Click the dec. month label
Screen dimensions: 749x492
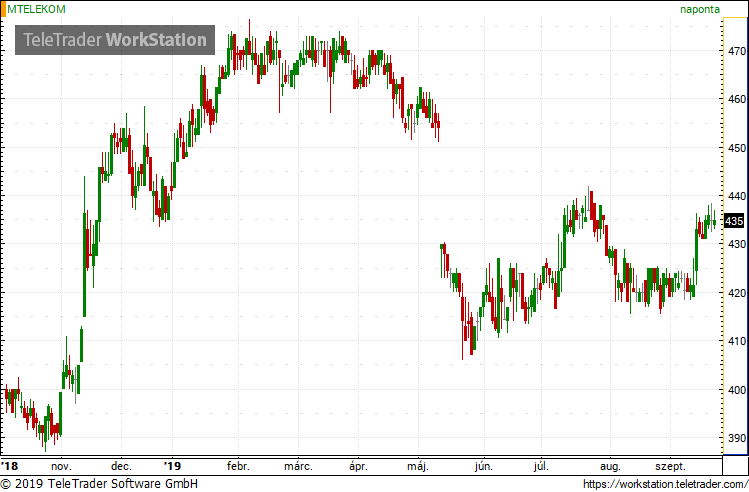[121, 466]
